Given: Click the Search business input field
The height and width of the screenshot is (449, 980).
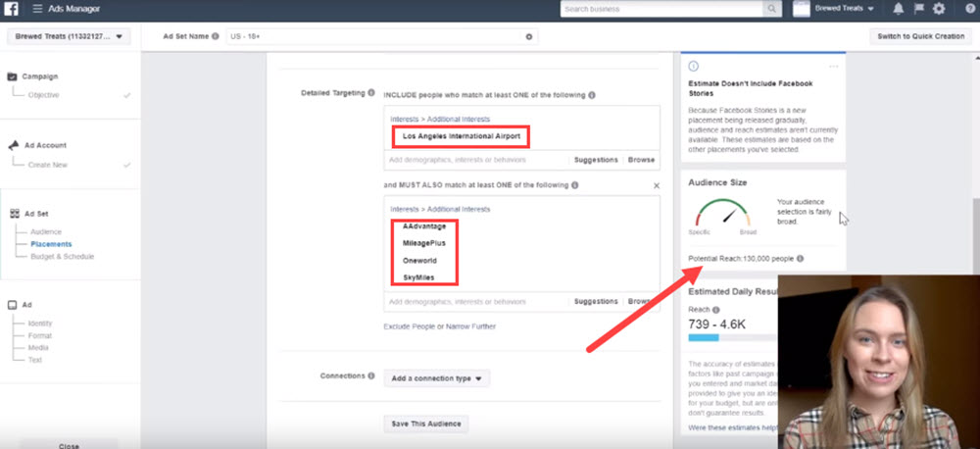Looking at the screenshot, I should click(x=661, y=9).
